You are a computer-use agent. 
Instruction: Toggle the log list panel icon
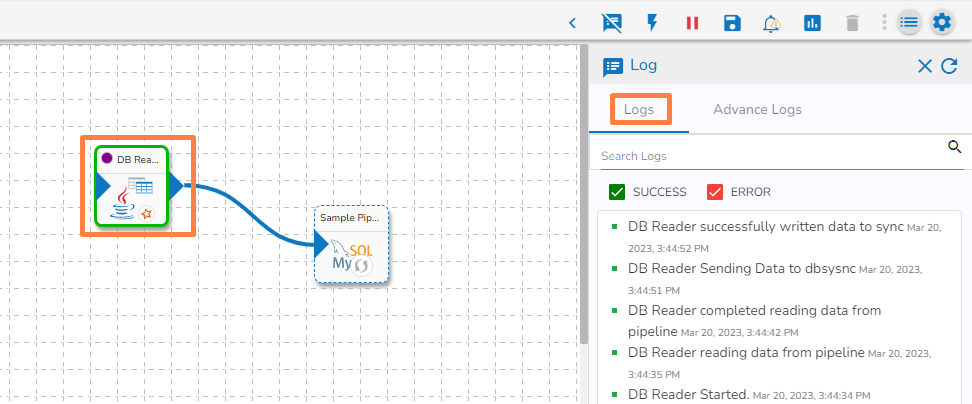[x=909, y=23]
